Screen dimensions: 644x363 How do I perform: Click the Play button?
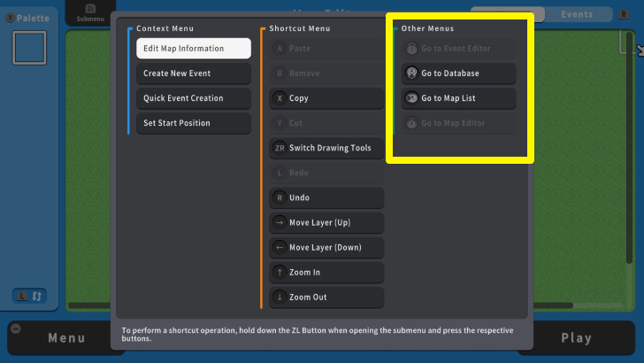pyautogui.click(x=576, y=338)
